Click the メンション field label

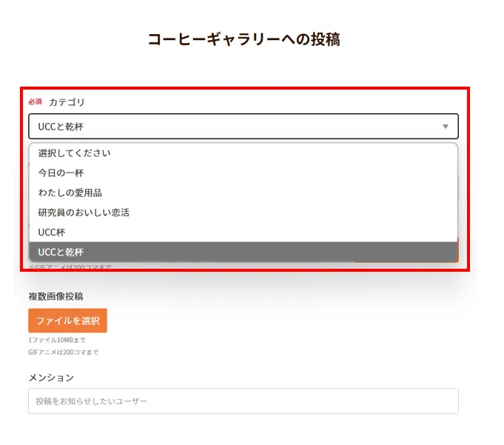tap(51, 378)
